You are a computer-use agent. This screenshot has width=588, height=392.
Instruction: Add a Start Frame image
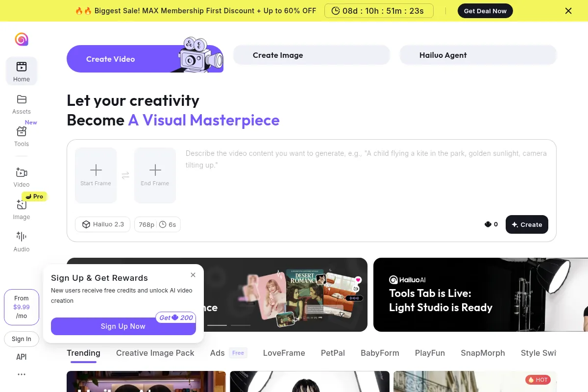coord(96,175)
